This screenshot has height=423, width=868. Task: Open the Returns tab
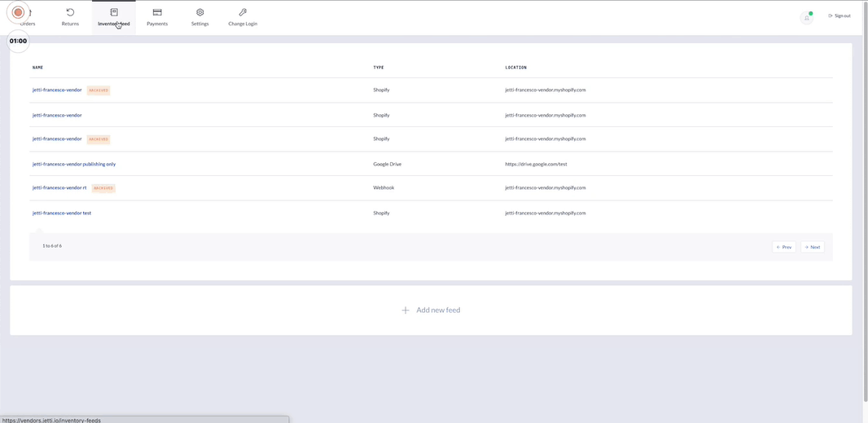tap(70, 18)
